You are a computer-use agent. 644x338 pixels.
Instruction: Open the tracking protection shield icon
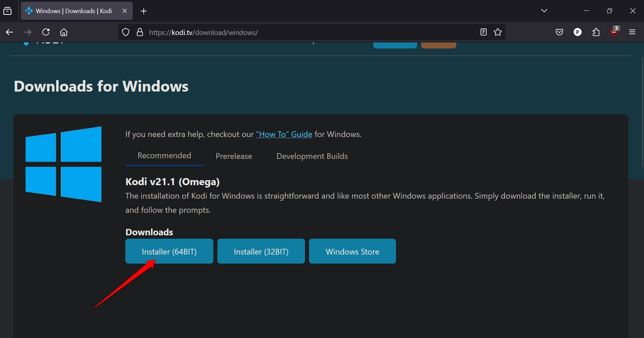tap(126, 32)
